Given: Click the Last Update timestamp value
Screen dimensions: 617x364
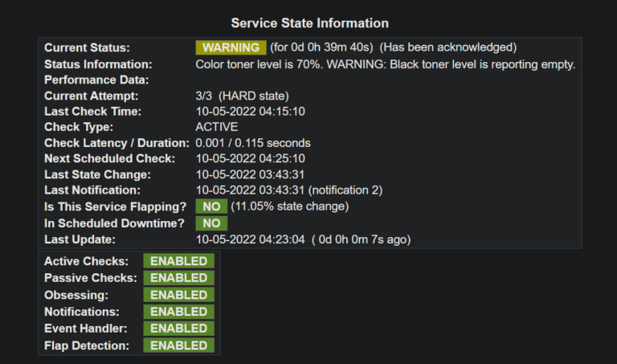Looking at the screenshot, I should tap(251, 239).
